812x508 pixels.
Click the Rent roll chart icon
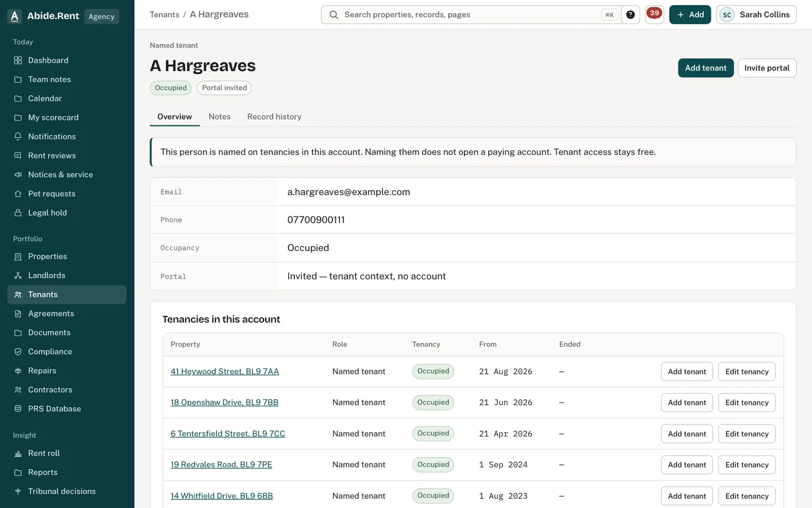[18, 453]
